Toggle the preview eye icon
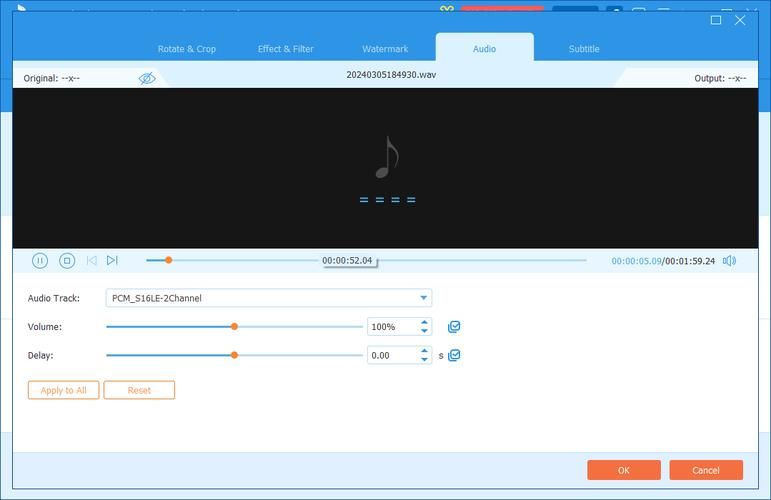771x500 pixels. pos(147,78)
